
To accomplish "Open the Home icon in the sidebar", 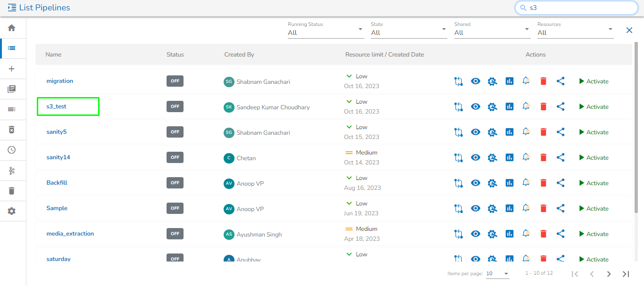I will click(x=12, y=28).
